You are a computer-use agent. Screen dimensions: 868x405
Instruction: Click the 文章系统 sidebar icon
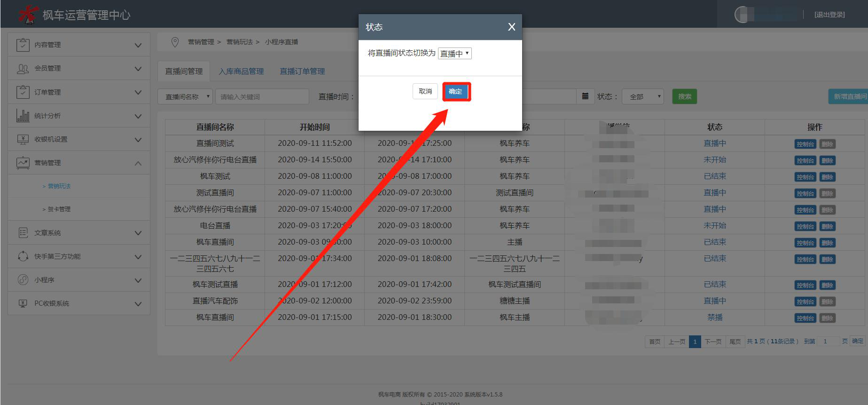23,233
